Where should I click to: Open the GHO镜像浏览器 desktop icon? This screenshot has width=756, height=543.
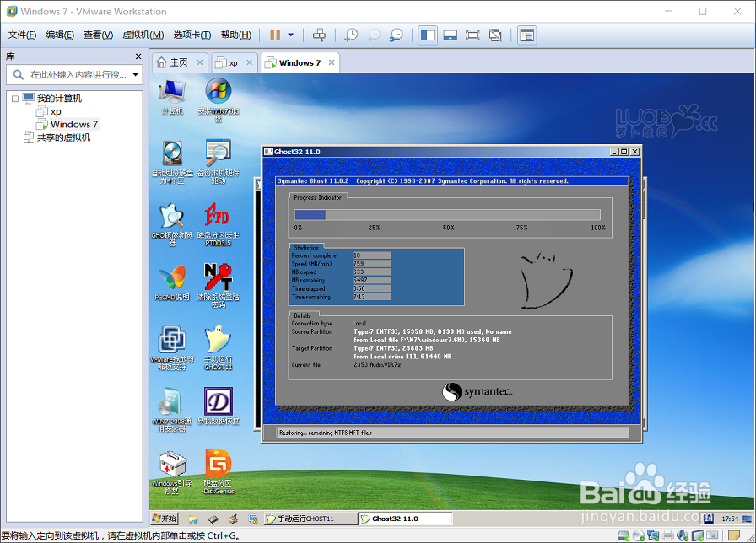click(x=173, y=225)
